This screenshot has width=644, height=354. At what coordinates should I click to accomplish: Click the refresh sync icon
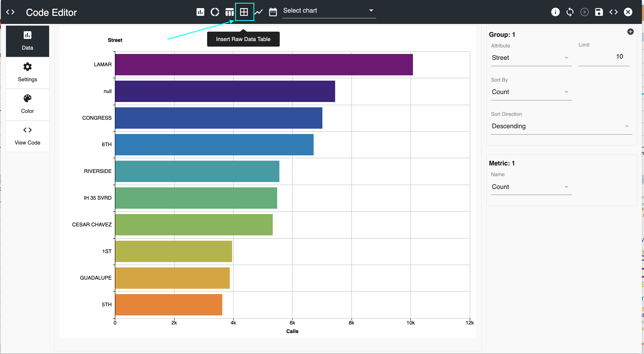click(x=570, y=12)
